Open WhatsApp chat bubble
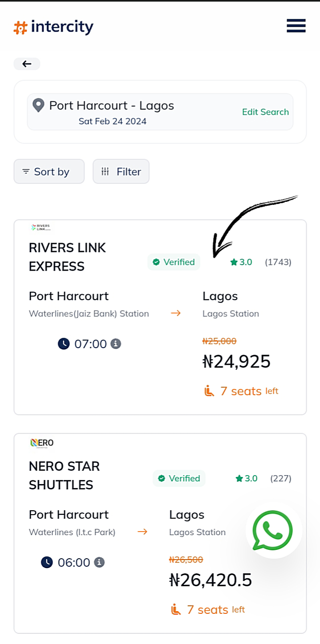Image resolution: width=320 pixels, height=644 pixels. [273, 531]
